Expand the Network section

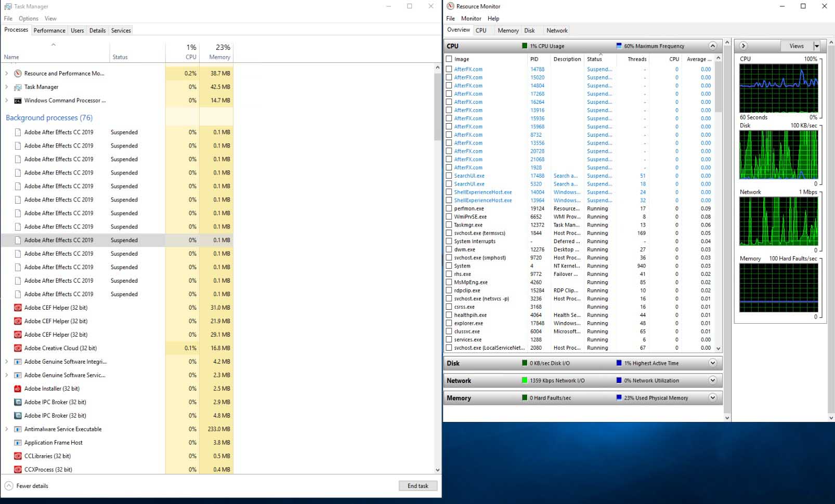coord(713,380)
